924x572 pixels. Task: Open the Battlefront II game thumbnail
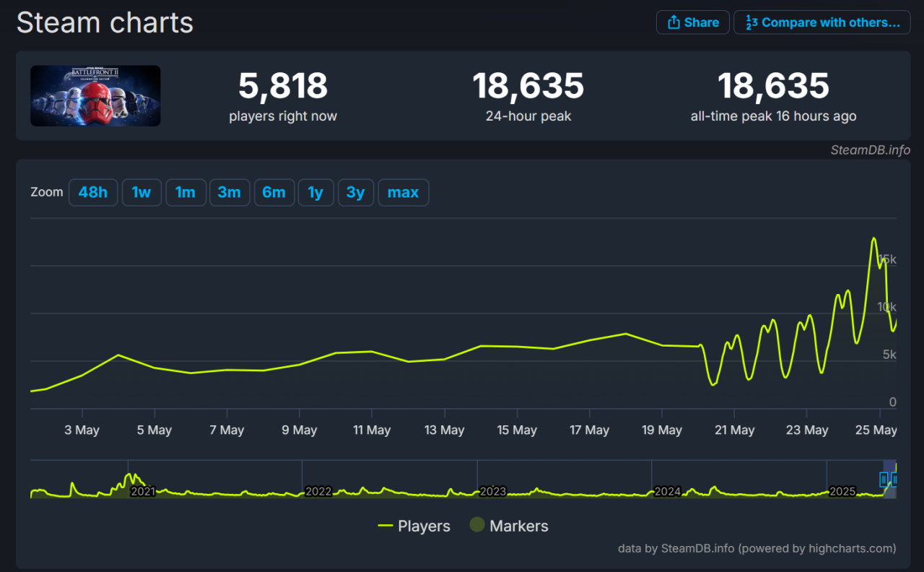(x=95, y=96)
